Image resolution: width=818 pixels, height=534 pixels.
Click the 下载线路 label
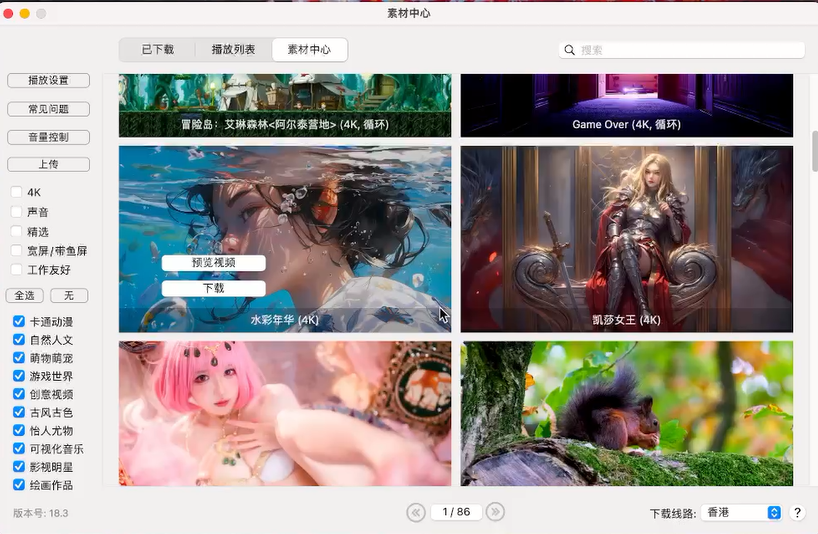[x=673, y=514]
